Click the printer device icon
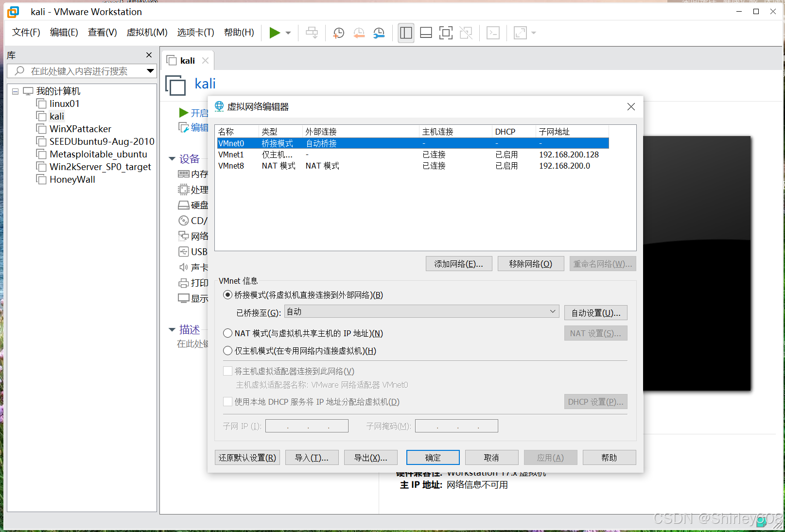The image size is (785, 532). 183,283
